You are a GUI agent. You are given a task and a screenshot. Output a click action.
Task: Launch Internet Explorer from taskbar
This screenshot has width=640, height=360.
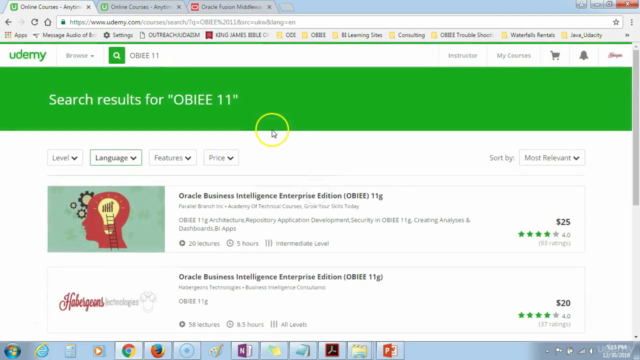(x=42, y=351)
